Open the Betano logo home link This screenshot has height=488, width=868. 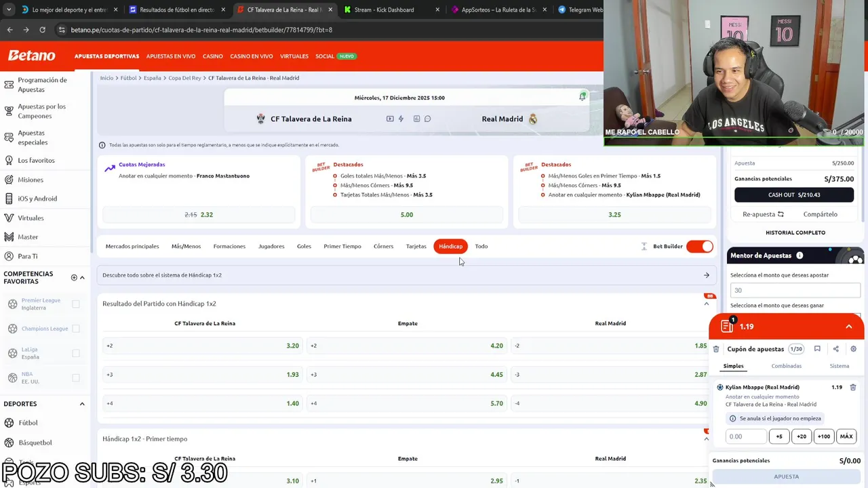point(32,56)
